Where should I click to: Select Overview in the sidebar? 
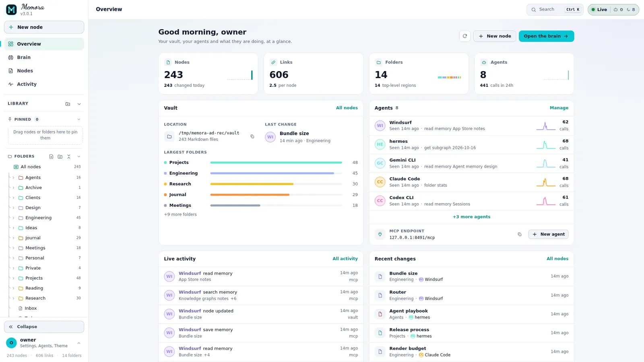coord(44,44)
